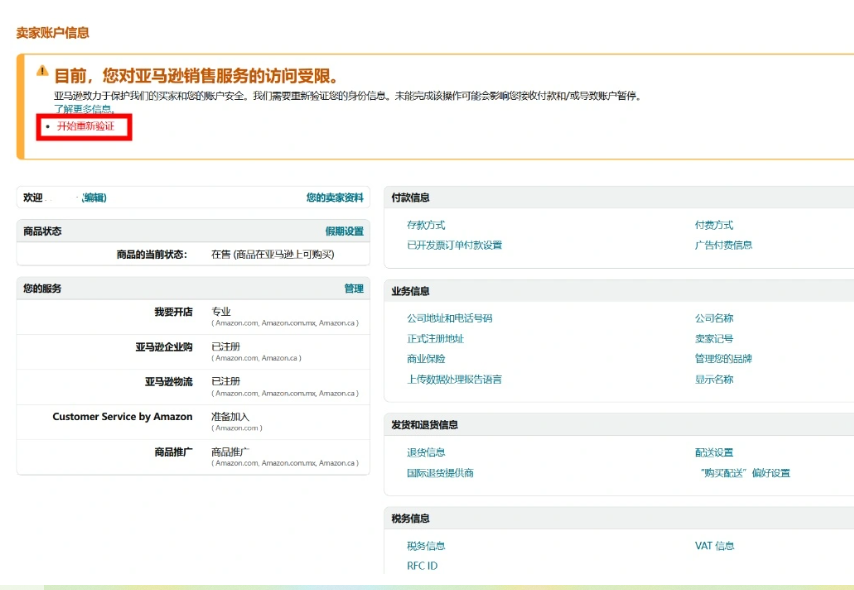Viewport: 854px width, 590px height.
Task: Click the 开始重新验证 link
Action: [86, 126]
